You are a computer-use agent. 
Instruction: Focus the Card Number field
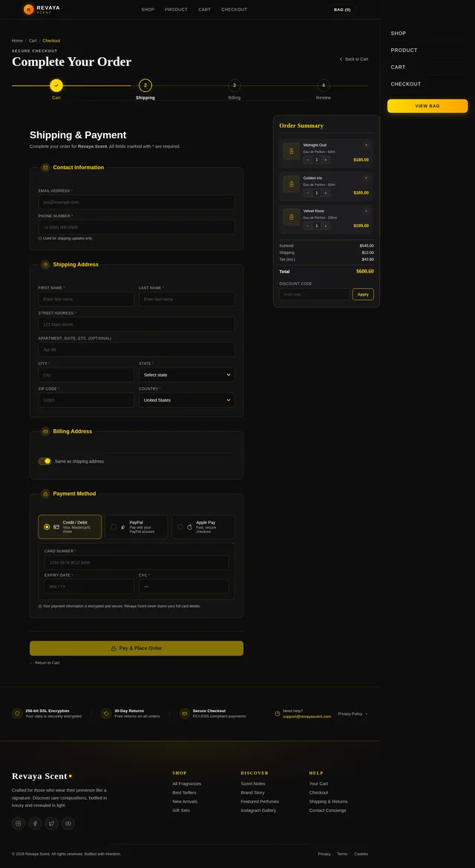click(136, 562)
